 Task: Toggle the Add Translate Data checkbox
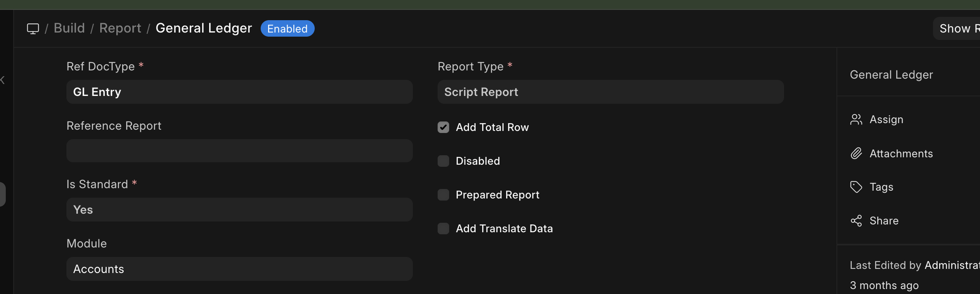[443, 229]
